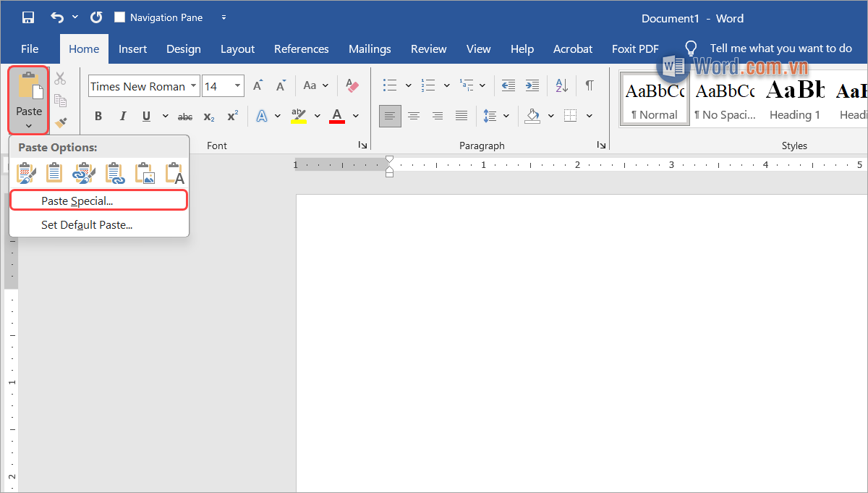The width and height of the screenshot is (868, 493).
Task: Click the Redo icon in quick access
Action: [x=96, y=17]
